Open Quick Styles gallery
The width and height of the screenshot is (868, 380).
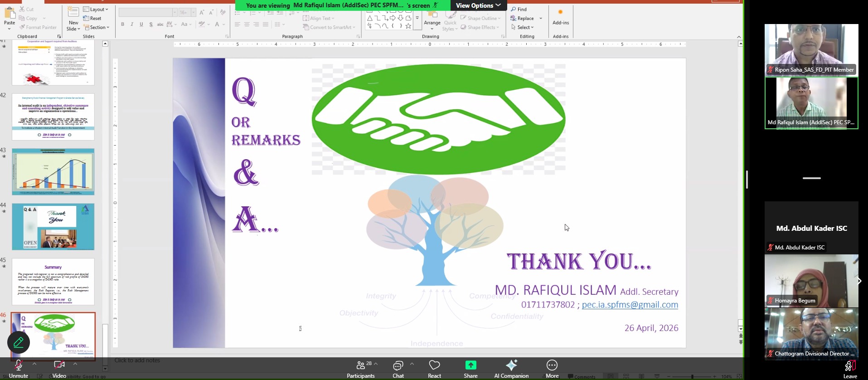coord(450,20)
